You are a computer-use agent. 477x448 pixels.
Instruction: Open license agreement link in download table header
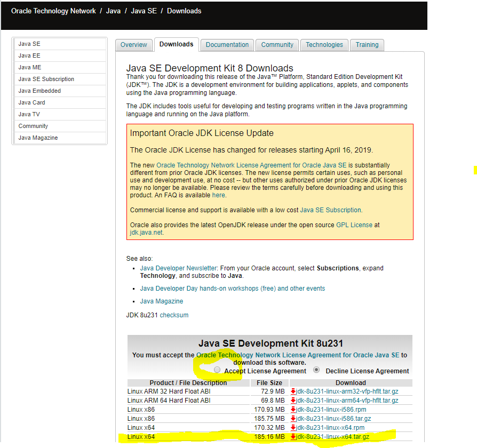[298, 355]
